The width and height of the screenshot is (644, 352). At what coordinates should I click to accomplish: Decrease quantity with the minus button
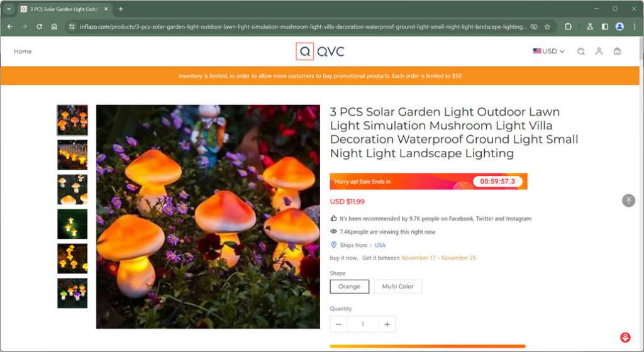338,324
